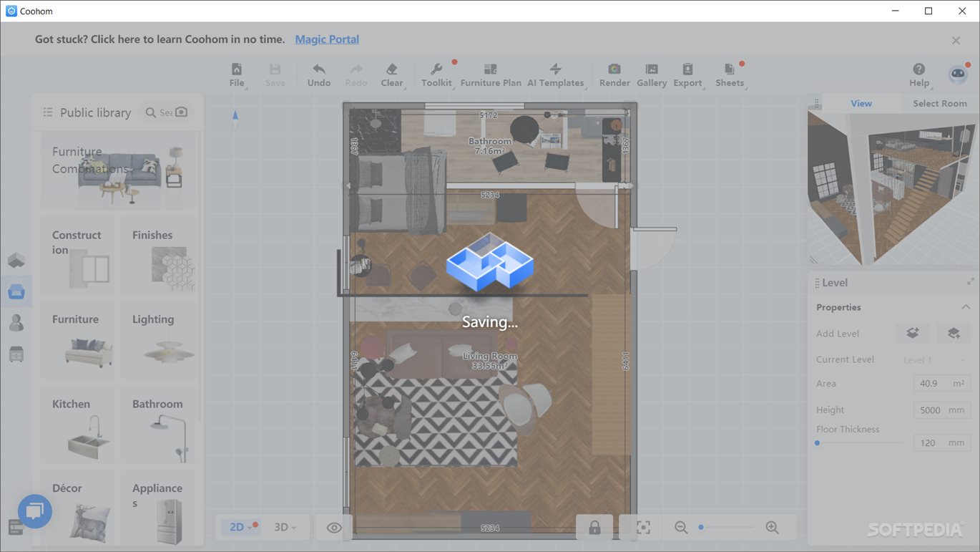Select the View tab
This screenshot has height=552, width=980.
[x=861, y=103]
